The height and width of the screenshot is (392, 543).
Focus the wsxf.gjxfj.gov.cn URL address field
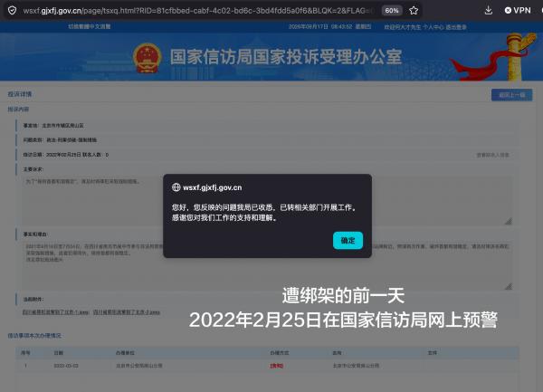click(198, 11)
